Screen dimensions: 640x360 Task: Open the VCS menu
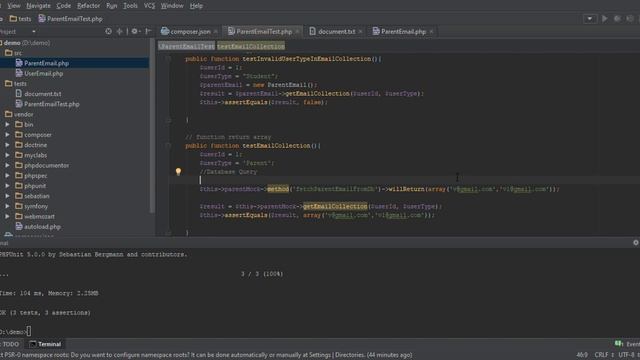pos(149,6)
